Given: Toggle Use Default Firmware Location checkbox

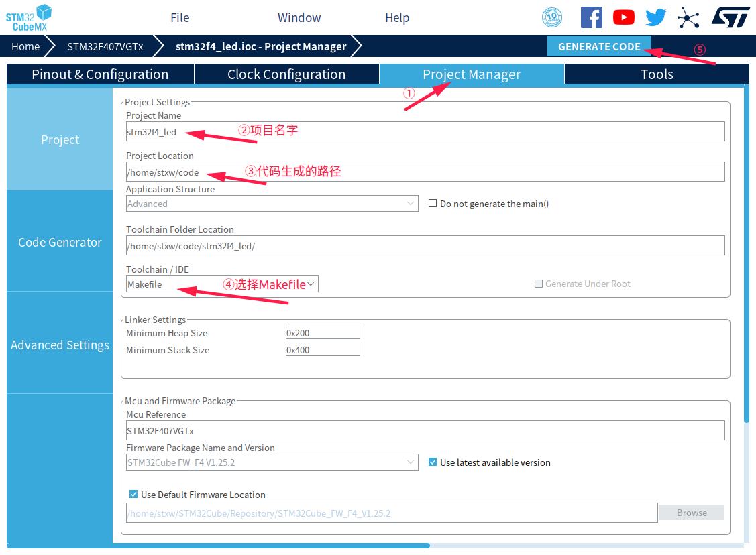Looking at the screenshot, I should coord(133,495).
